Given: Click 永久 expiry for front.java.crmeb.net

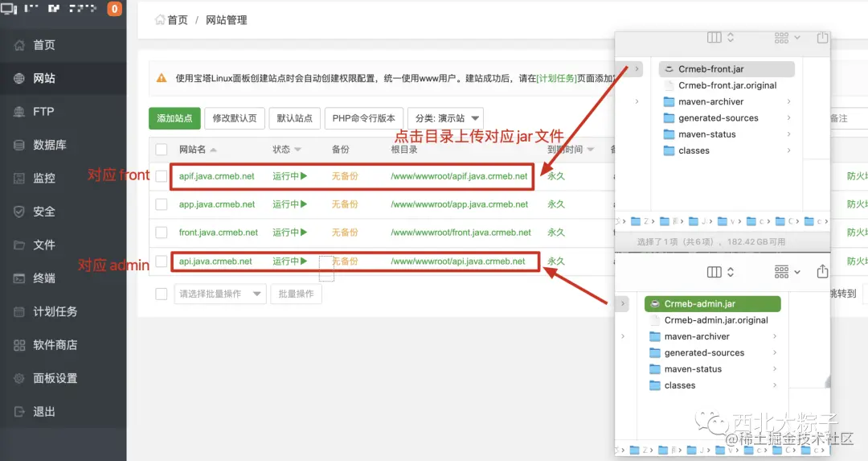Looking at the screenshot, I should pos(556,233).
